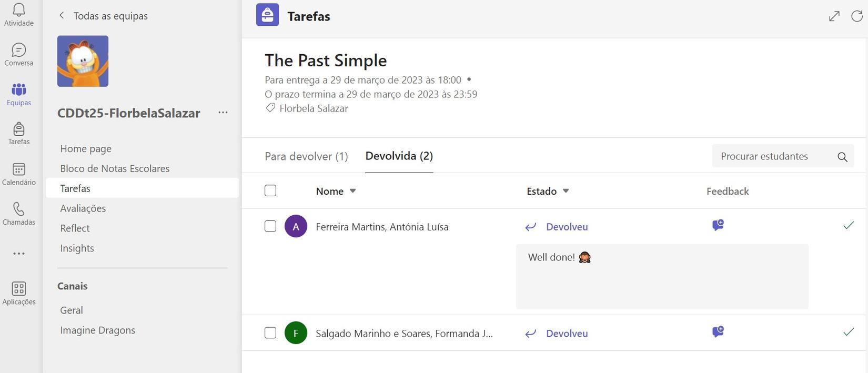Open the Estado sort dropdown
This screenshot has width=868, height=373.
coord(566,191)
